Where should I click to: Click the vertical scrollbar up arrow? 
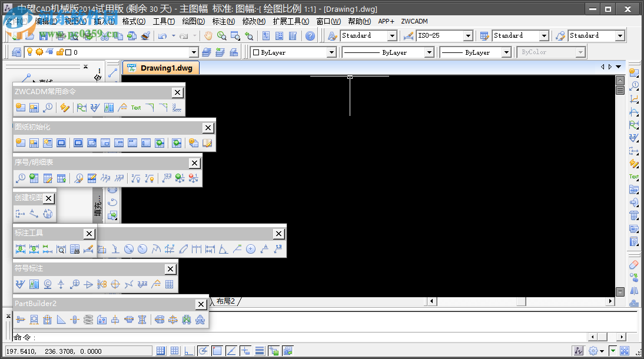[620, 81]
